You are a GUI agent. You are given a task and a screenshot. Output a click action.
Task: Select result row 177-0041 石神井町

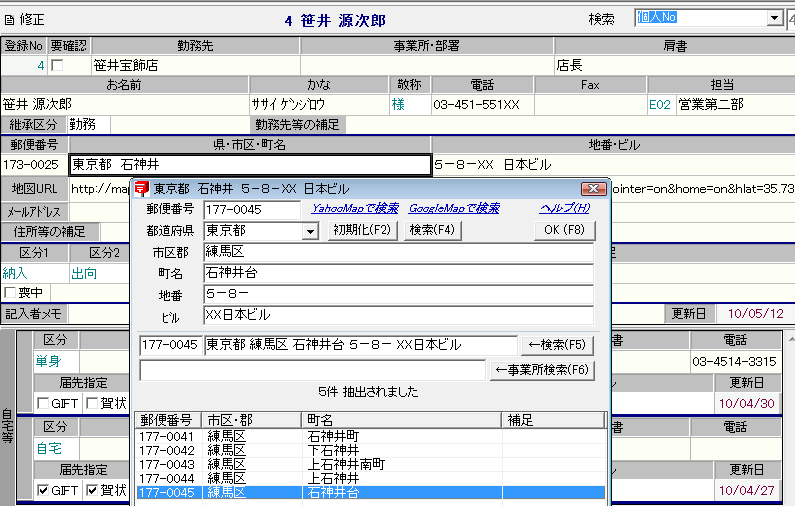click(370, 437)
